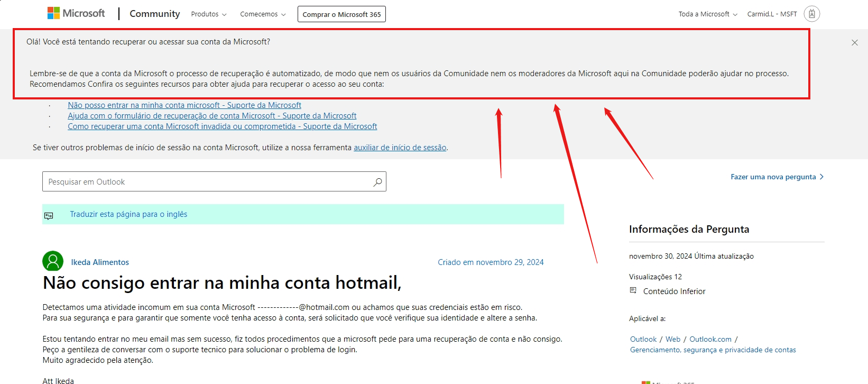The image size is (868, 384).
Task: Click Traduzir esta página para o inglês
Action: (128, 214)
